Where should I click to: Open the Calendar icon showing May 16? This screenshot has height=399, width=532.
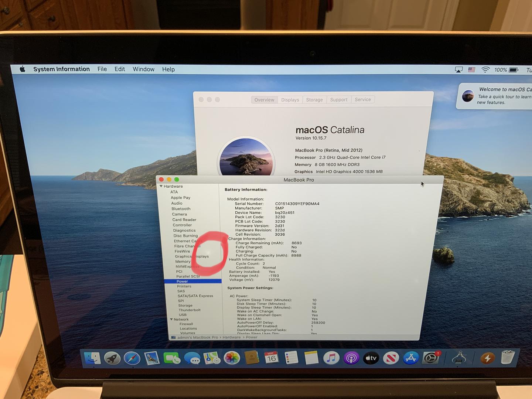(x=272, y=358)
